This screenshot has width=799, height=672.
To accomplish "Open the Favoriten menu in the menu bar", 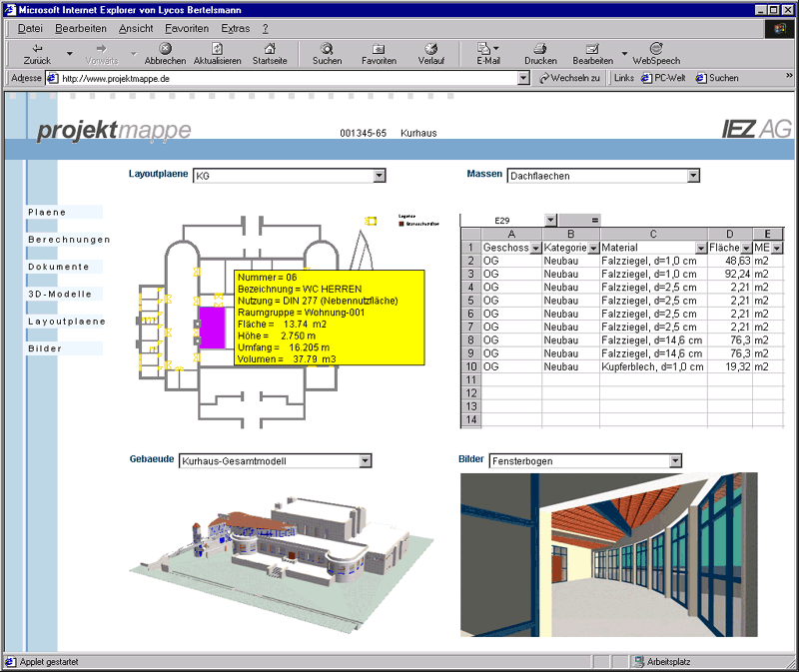I will [x=187, y=28].
